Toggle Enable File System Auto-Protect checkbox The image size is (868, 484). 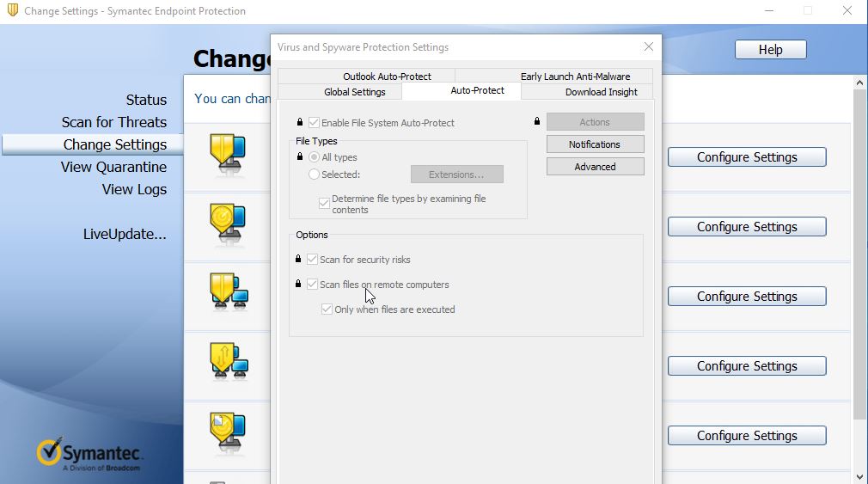pos(314,122)
